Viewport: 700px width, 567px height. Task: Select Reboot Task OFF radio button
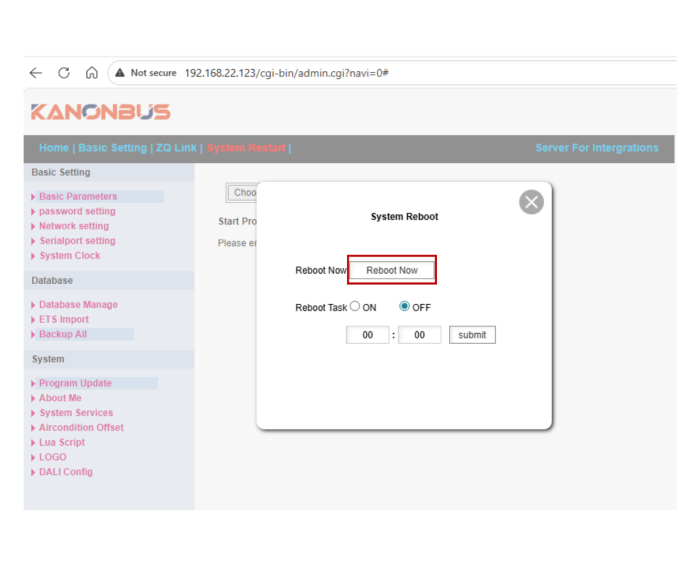pos(405,307)
